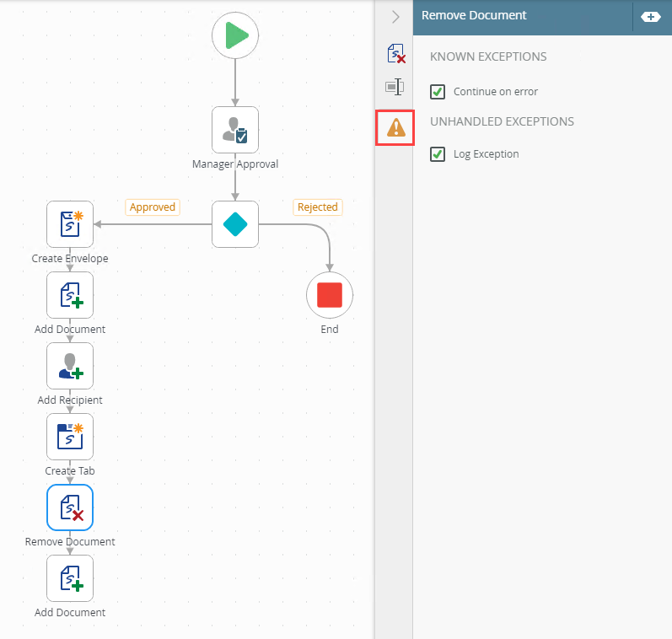Click the red End node

(330, 295)
